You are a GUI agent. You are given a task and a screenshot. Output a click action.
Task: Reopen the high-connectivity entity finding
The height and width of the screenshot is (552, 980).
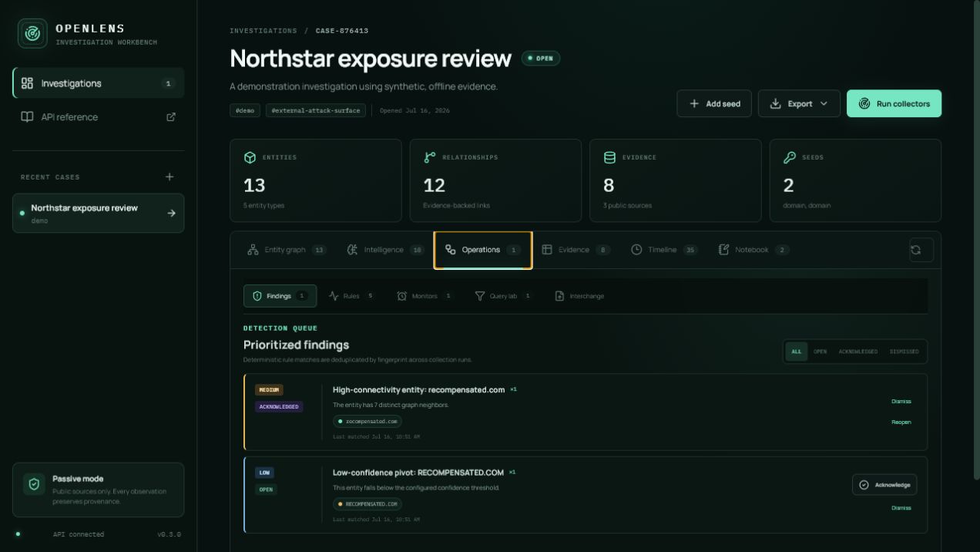901,422
